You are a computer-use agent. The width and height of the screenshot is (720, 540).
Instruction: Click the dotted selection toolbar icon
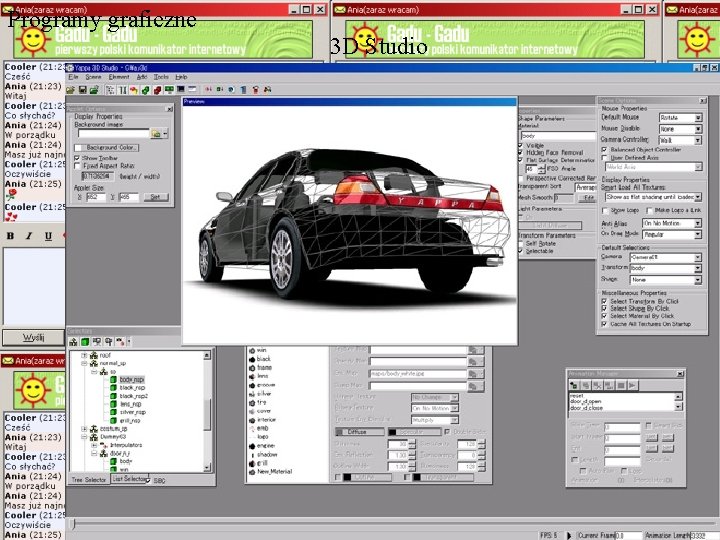110,90
